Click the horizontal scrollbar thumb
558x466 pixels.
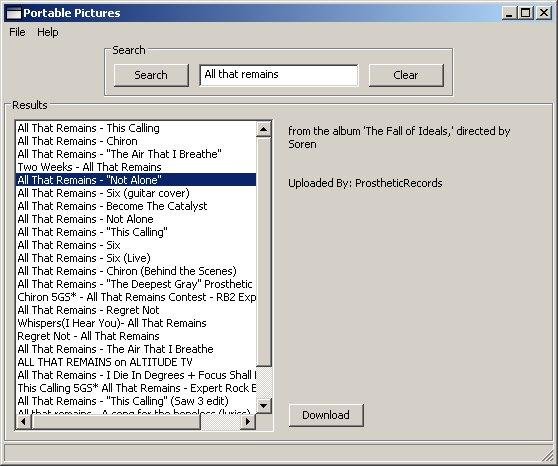[116, 422]
